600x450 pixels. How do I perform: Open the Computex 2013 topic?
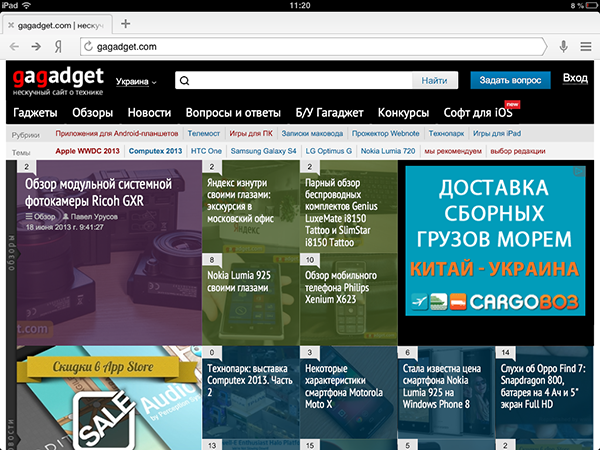[155, 151]
